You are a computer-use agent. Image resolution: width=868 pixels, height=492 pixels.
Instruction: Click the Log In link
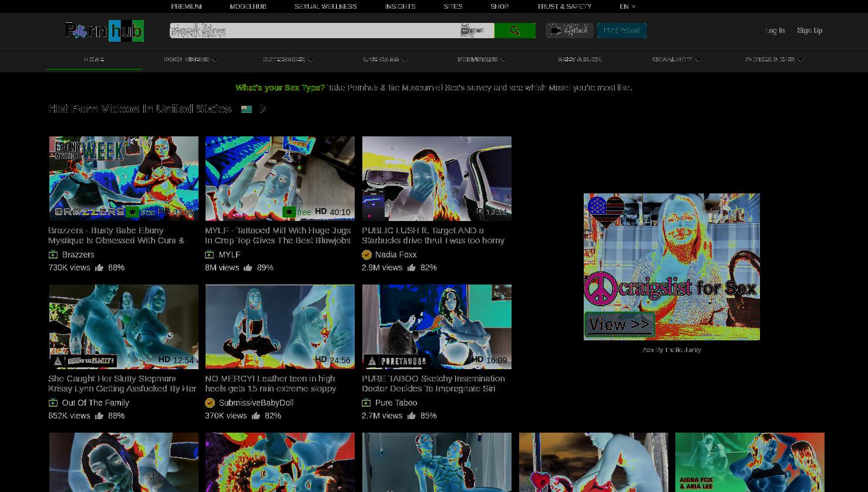(775, 31)
